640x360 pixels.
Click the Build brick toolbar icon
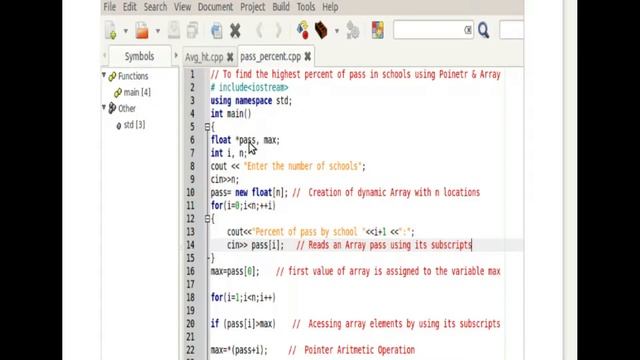pyautogui.click(x=321, y=31)
